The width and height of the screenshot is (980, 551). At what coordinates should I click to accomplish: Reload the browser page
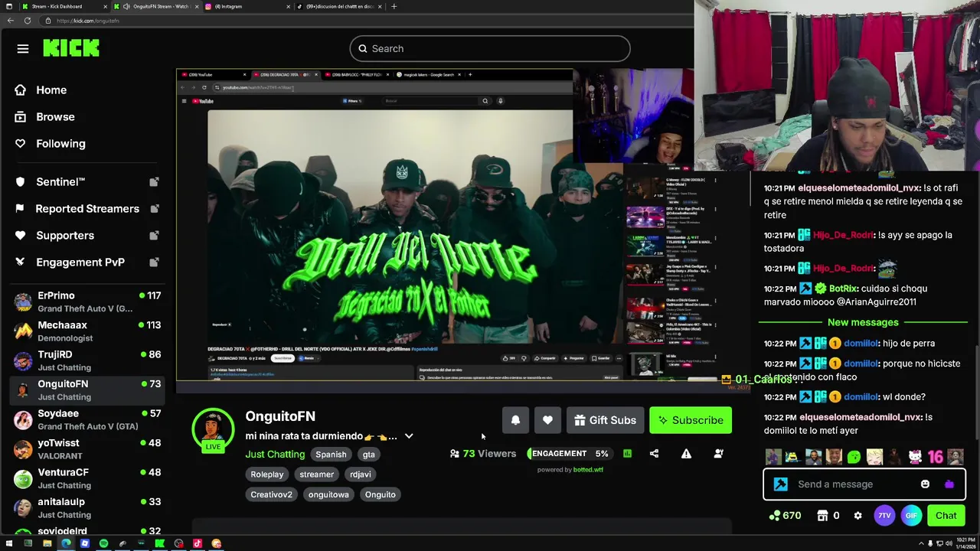tap(28, 21)
